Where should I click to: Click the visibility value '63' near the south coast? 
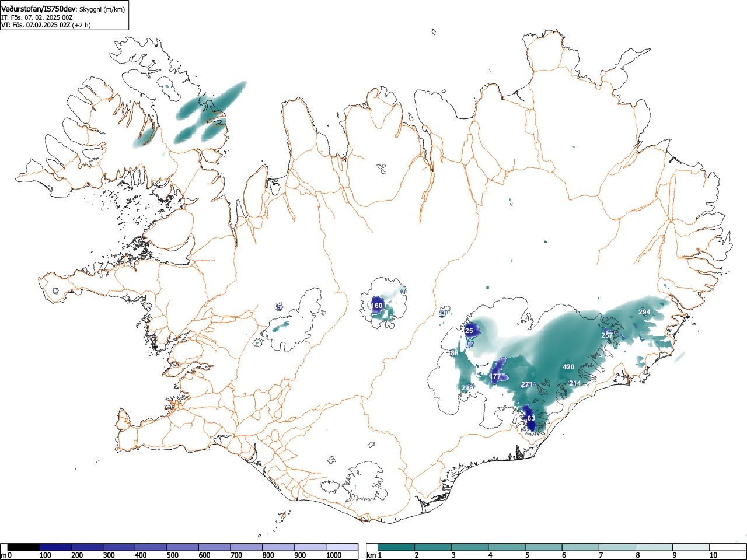pyautogui.click(x=531, y=418)
